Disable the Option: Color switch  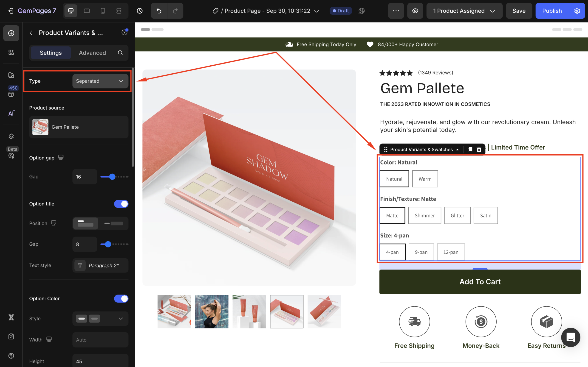121,299
